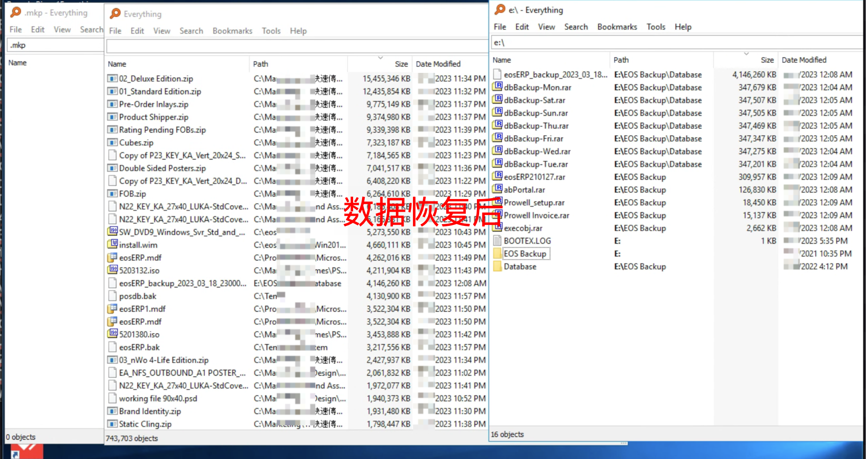Click the eosERP1.mdf database icon
Image resolution: width=868 pixels, height=459 pixels.
(112, 309)
